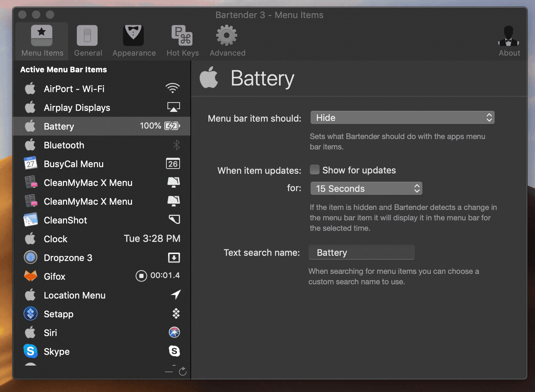Click the 100% battery percentage text
Viewport: 535px width, 392px height.
pyautogui.click(x=150, y=126)
